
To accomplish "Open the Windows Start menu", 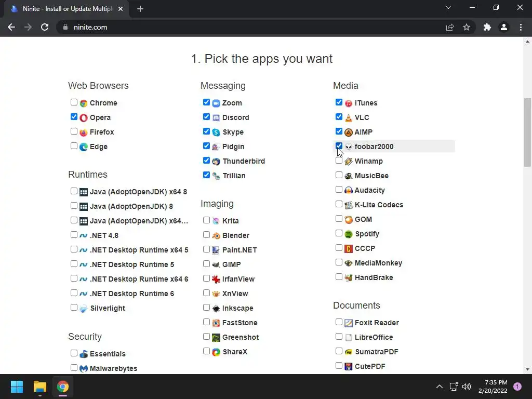I will [x=17, y=387].
